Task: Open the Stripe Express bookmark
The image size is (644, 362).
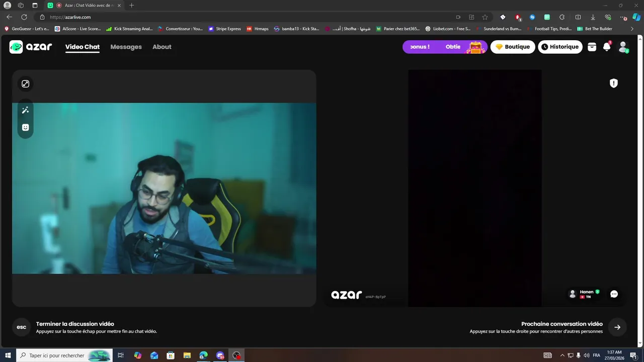Action: [x=225, y=29]
